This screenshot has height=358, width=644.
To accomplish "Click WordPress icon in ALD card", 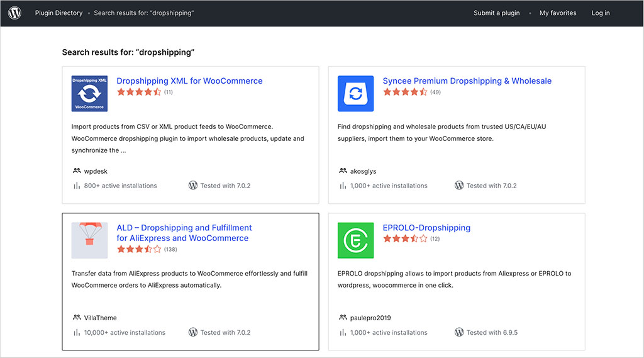I will click(193, 332).
